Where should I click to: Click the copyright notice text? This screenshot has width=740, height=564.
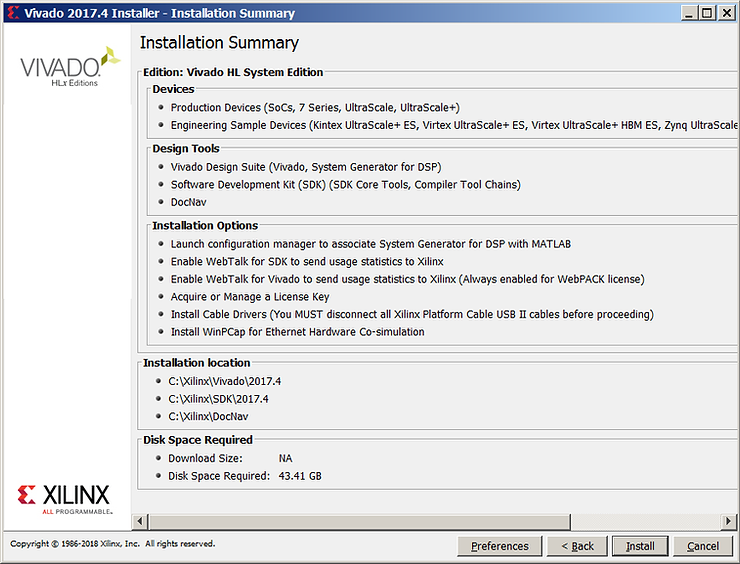click(112, 544)
